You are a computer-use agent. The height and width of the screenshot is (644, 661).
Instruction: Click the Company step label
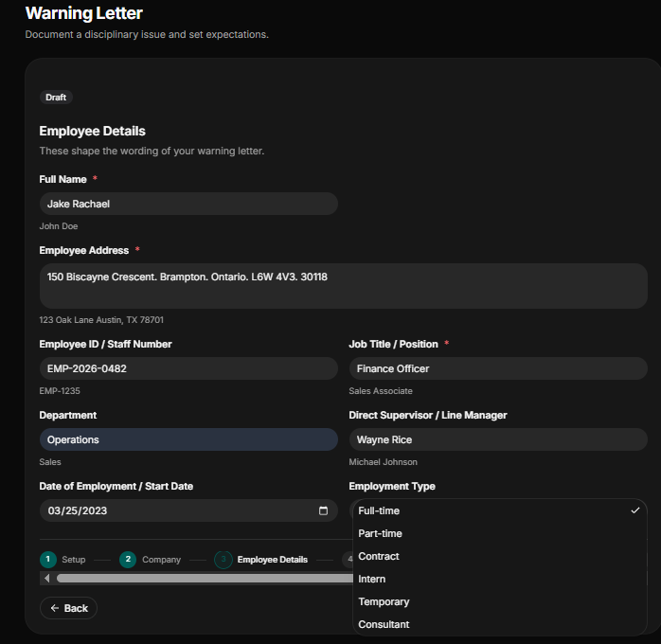(161, 560)
